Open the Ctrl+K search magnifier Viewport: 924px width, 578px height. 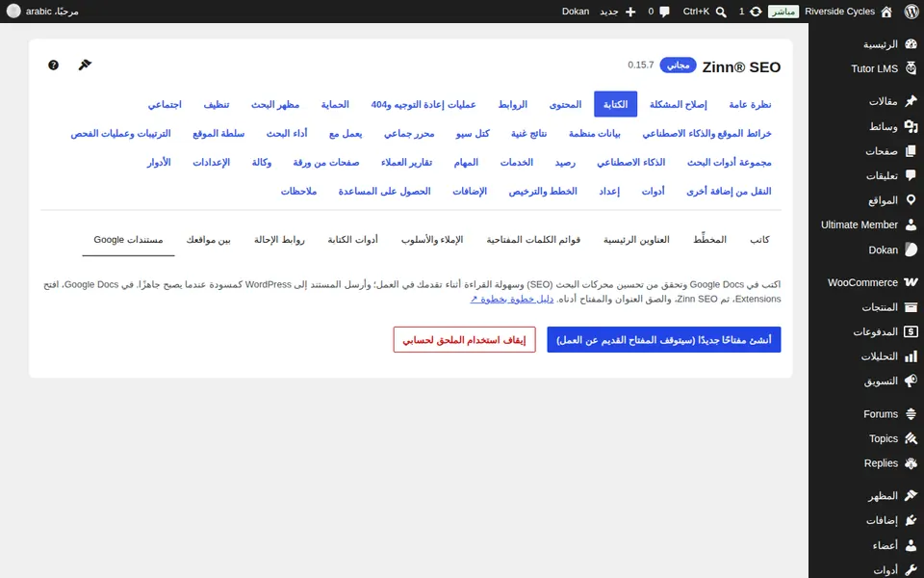pyautogui.click(x=721, y=12)
